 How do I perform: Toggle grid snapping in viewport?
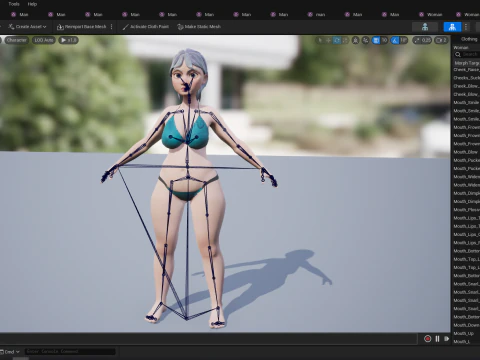point(376,40)
